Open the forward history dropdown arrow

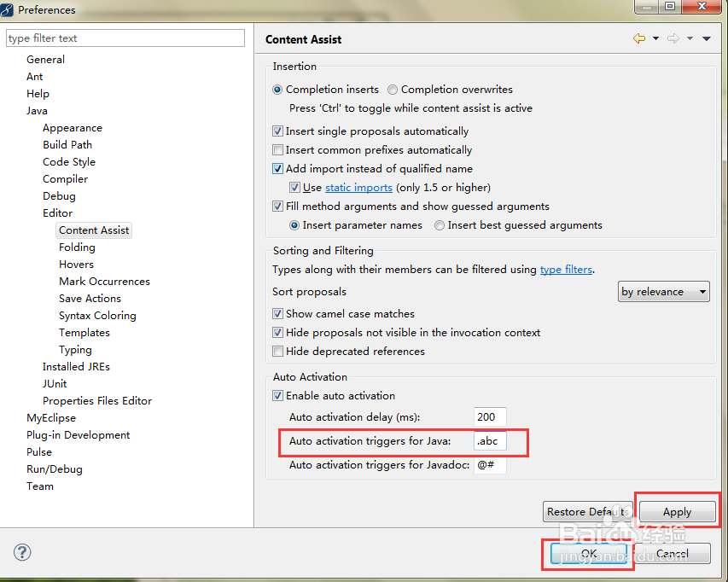tap(690, 38)
